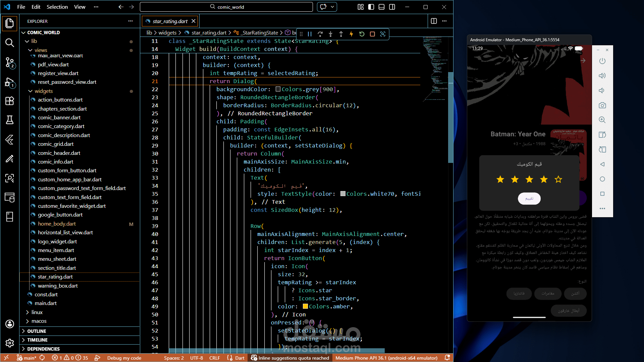
Task: Expand the OUTLINE section
Action: tap(37, 331)
